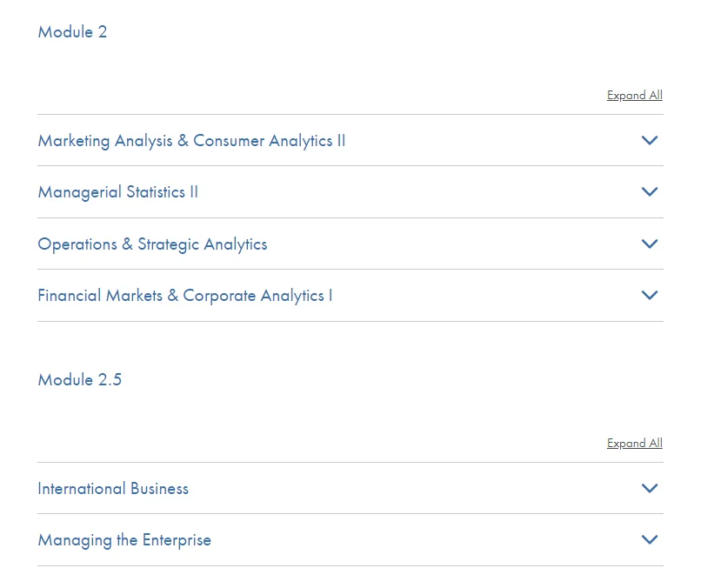Click chevron beside Financial Markets & Corporate Analytics I
Viewport: 714px width, 588px height.
click(x=649, y=295)
